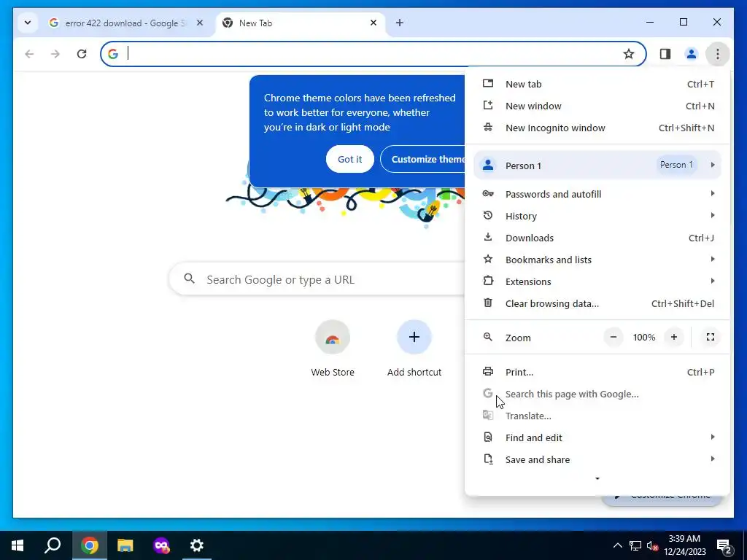Increase zoom with the plus button
Viewport: 747px width, 560px height.
(673, 337)
